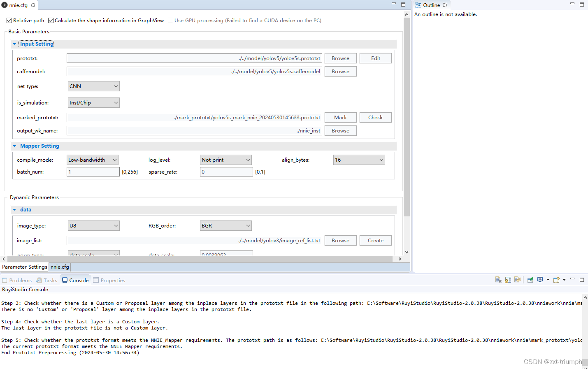Browse for the caffemodel file

click(x=341, y=72)
